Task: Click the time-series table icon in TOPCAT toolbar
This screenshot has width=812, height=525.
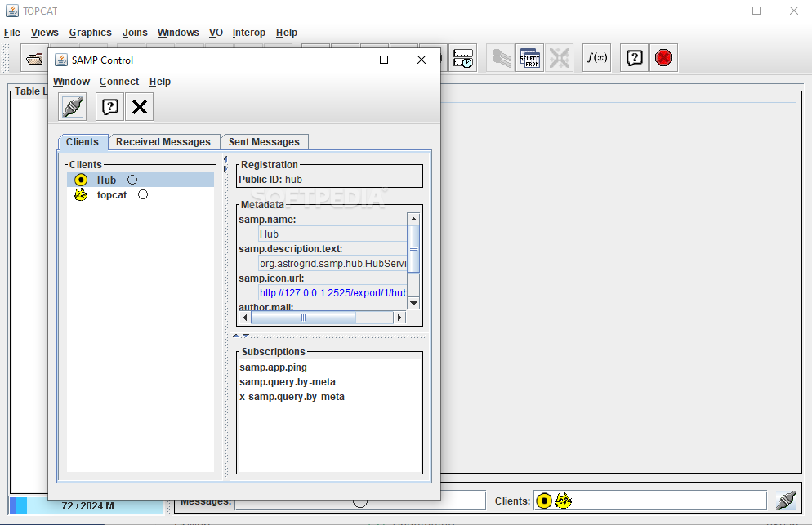Action: 463,58
